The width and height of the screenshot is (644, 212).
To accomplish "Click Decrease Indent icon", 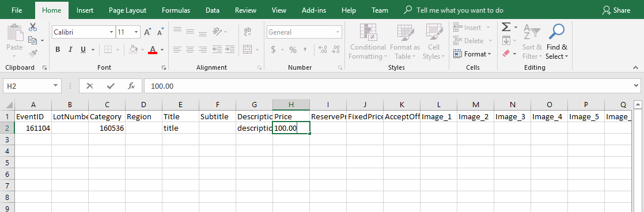I will tap(217, 50).
